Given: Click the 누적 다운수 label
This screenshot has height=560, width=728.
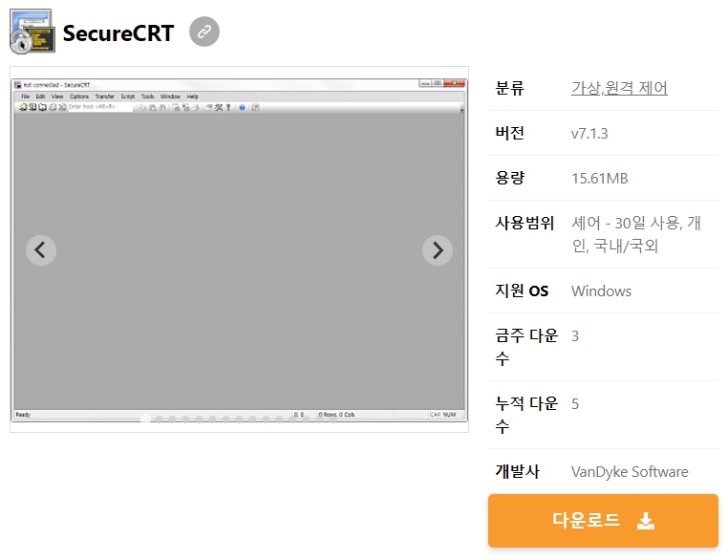Looking at the screenshot, I should coord(526,415).
